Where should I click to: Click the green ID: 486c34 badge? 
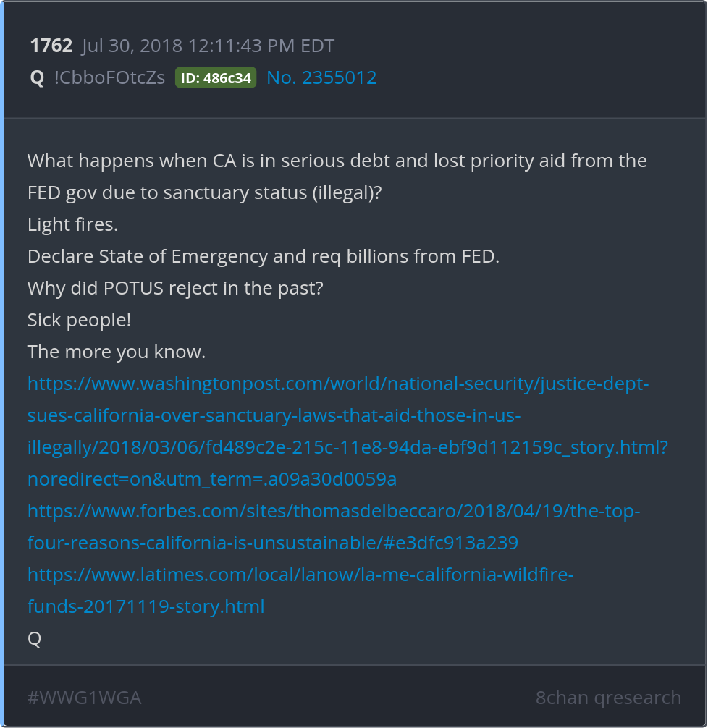216,78
